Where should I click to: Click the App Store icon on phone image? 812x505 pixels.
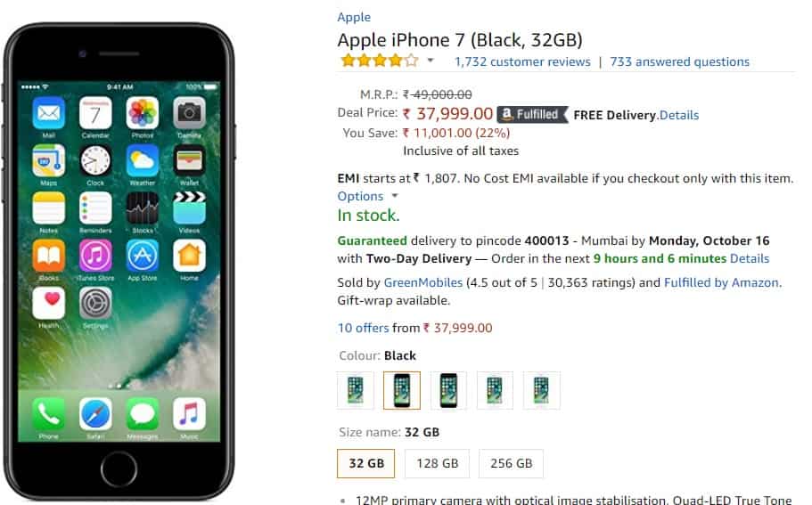click(x=143, y=256)
